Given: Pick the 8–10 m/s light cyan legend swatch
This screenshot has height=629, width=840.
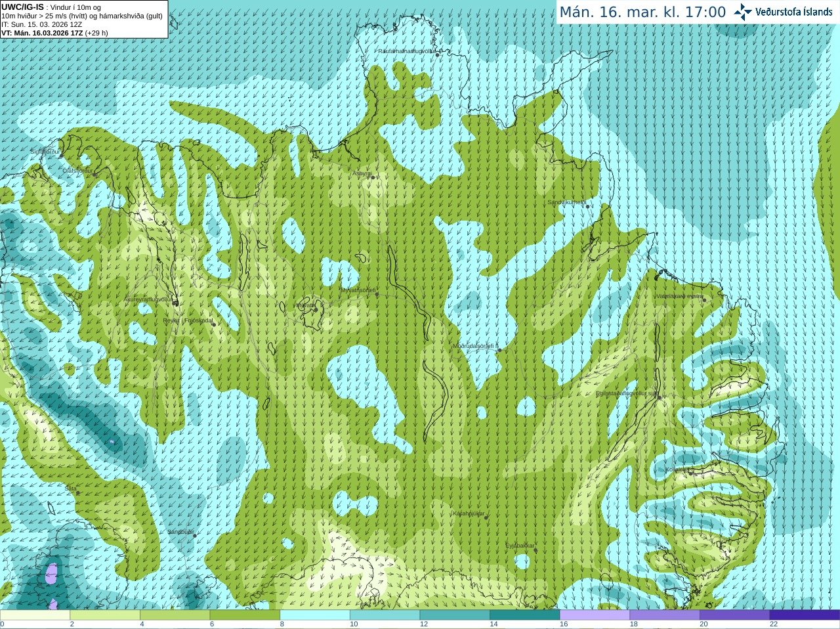Looking at the screenshot, I should coord(315,615).
